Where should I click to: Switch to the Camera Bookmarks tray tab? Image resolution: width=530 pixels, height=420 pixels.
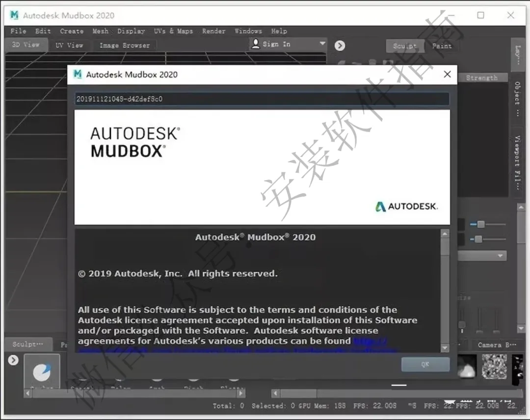pyautogui.click(x=497, y=344)
